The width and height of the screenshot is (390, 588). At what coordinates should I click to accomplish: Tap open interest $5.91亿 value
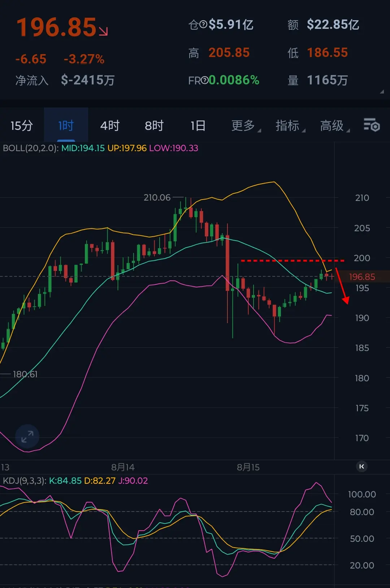[231, 25]
